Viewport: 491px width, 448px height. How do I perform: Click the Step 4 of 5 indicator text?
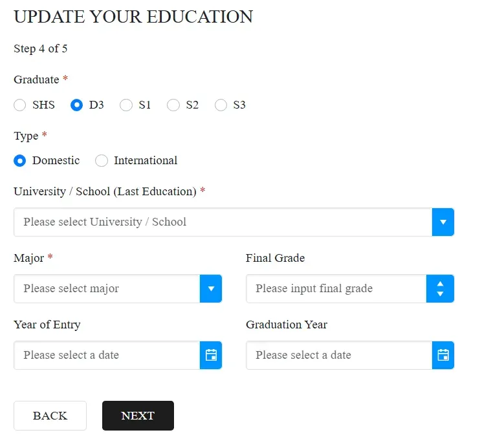point(41,48)
